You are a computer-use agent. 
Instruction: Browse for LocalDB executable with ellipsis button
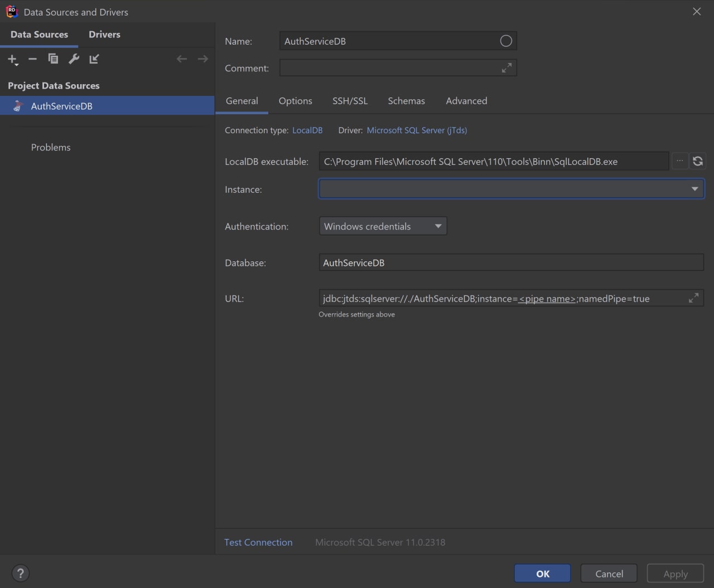point(679,161)
